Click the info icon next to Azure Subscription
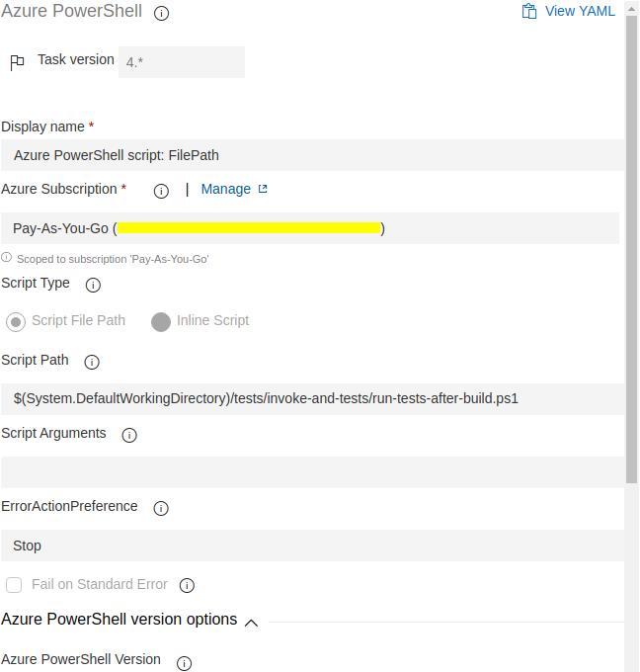 pos(161,191)
